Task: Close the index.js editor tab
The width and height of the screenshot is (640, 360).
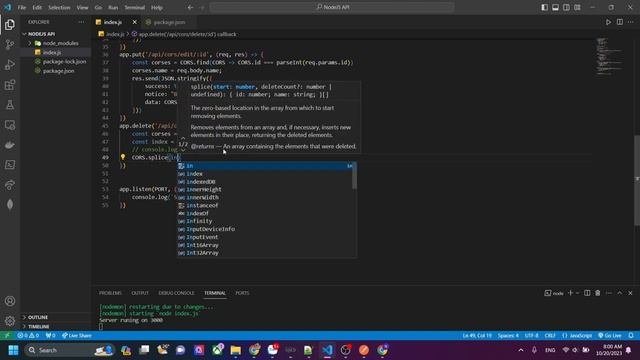Action: [x=135, y=22]
